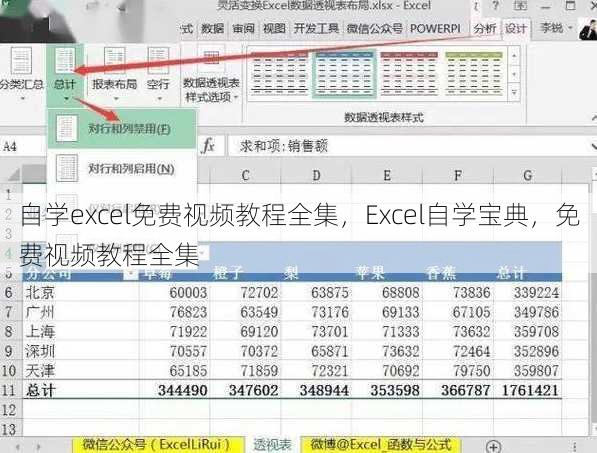Switch to the 视图 ribbon tab
Viewport: 597px width, 453px height.
(274, 29)
